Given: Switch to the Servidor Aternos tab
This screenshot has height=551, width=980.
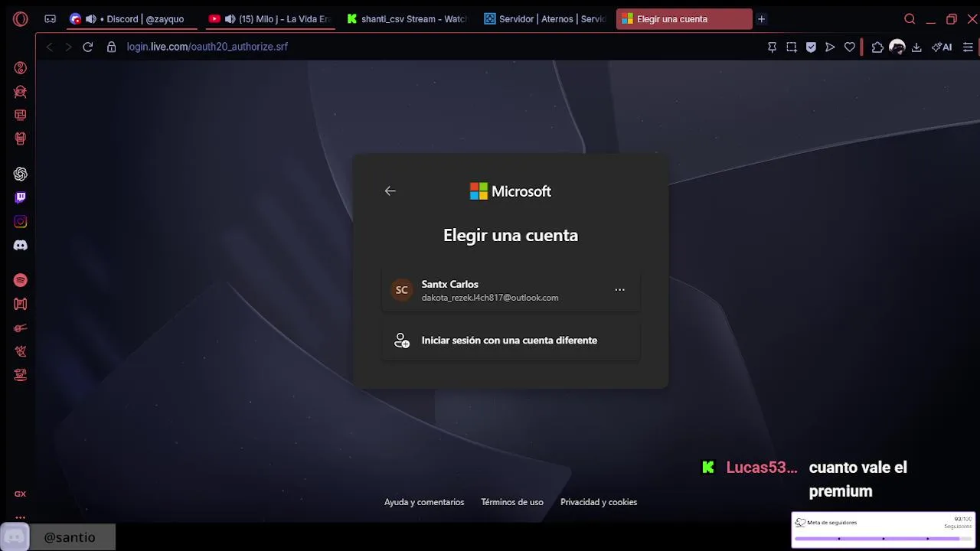Looking at the screenshot, I should [x=545, y=19].
